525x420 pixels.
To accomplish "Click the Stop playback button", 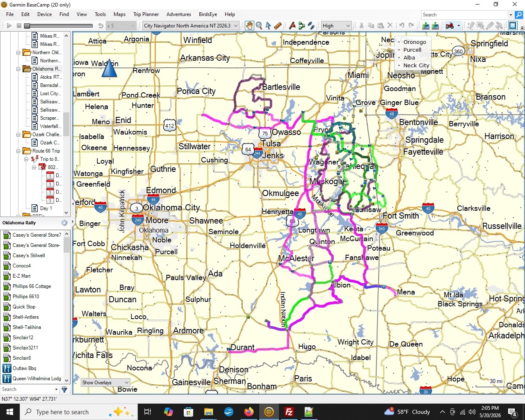I will coord(19,25).
